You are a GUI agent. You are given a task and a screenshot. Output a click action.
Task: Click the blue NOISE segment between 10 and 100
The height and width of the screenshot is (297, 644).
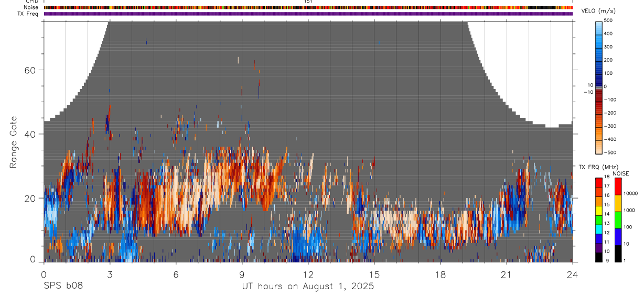click(617, 236)
